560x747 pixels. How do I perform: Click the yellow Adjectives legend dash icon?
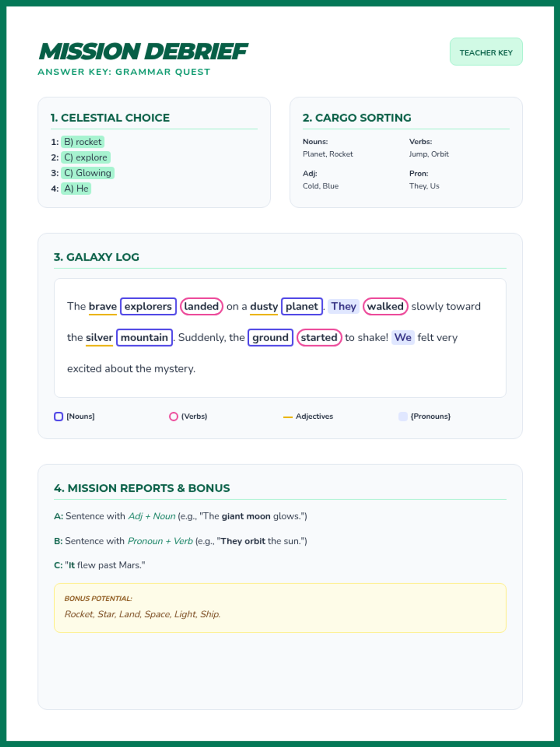(287, 417)
